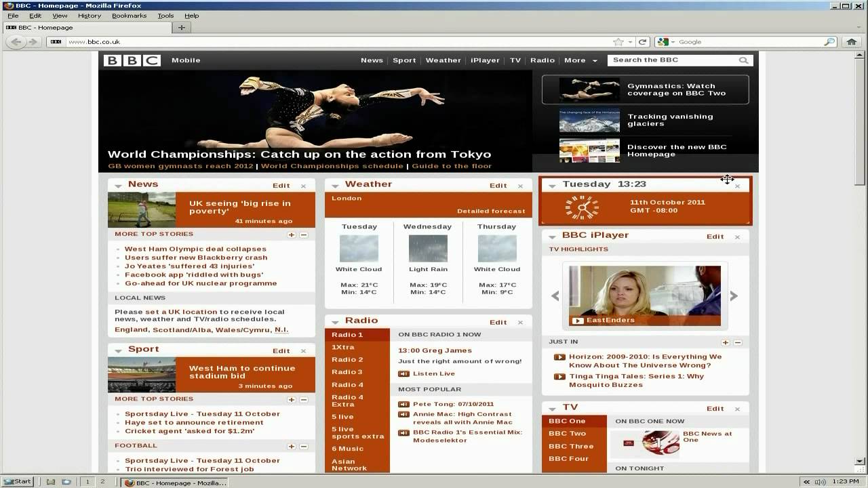The image size is (868, 488).
Task: Click the address bar URL field
Action: [339, 41]
